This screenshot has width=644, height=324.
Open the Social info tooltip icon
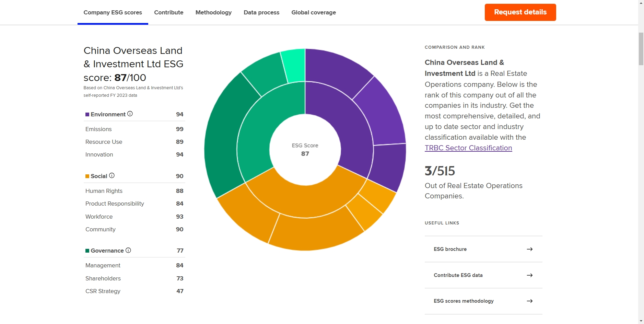(x=112, y=175)
